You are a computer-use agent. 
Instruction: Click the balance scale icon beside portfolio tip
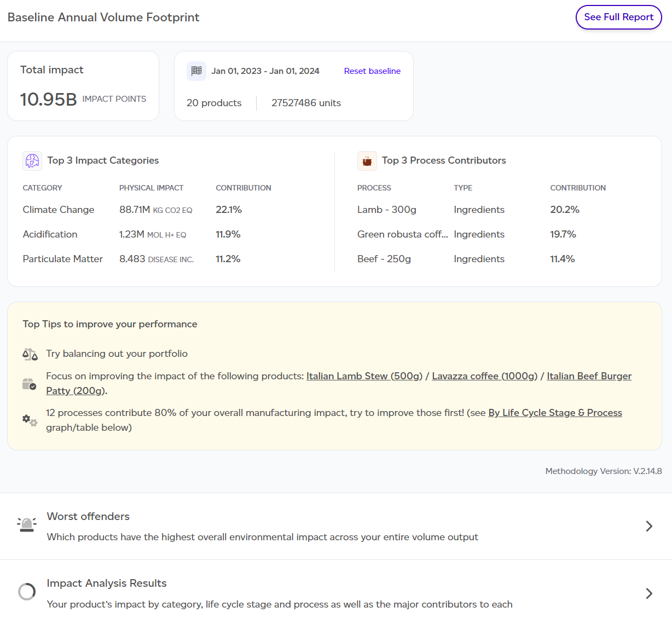[x=30, y=354]
